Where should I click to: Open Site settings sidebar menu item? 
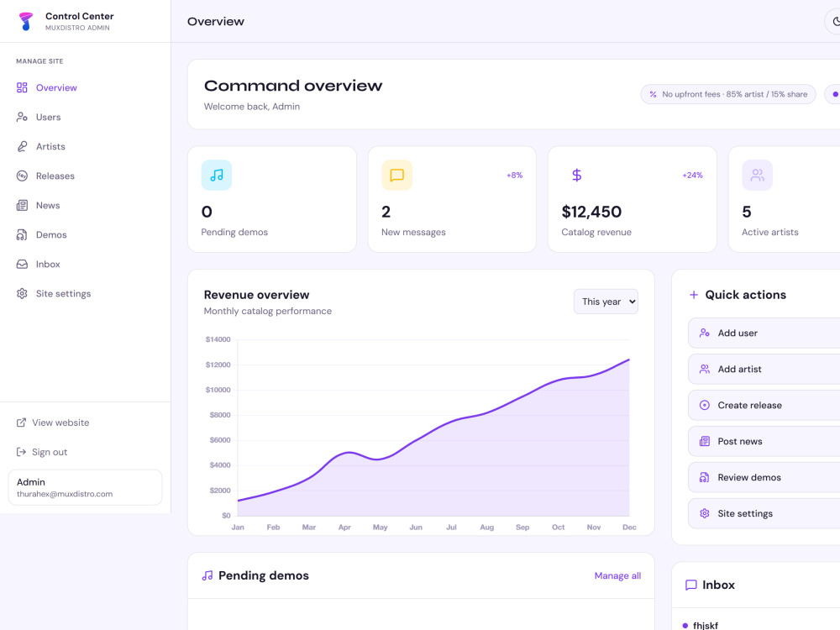(86, 293)
